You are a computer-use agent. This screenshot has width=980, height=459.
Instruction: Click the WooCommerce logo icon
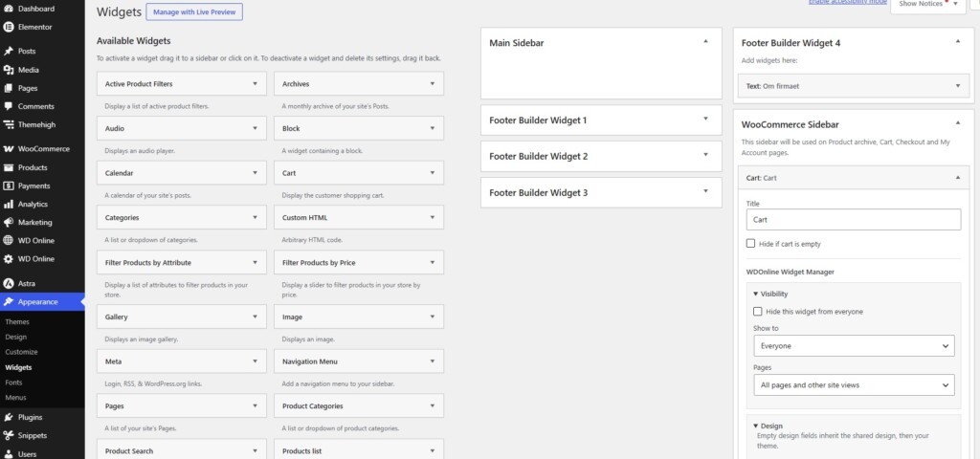click(x=9, y=149)
